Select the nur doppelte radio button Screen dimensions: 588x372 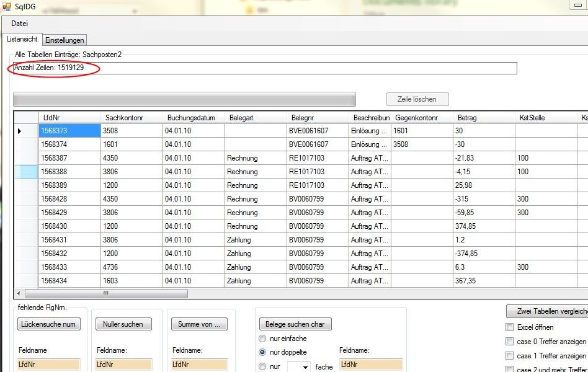(262, 353)
